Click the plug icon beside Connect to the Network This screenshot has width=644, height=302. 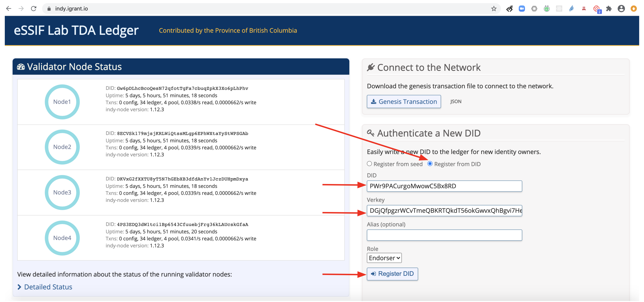point(371,67)
